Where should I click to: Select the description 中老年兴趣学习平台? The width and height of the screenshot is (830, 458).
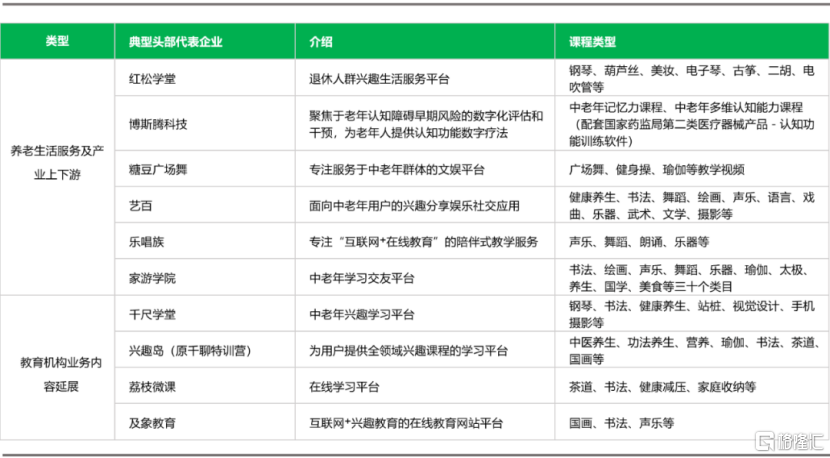(362, 315)
